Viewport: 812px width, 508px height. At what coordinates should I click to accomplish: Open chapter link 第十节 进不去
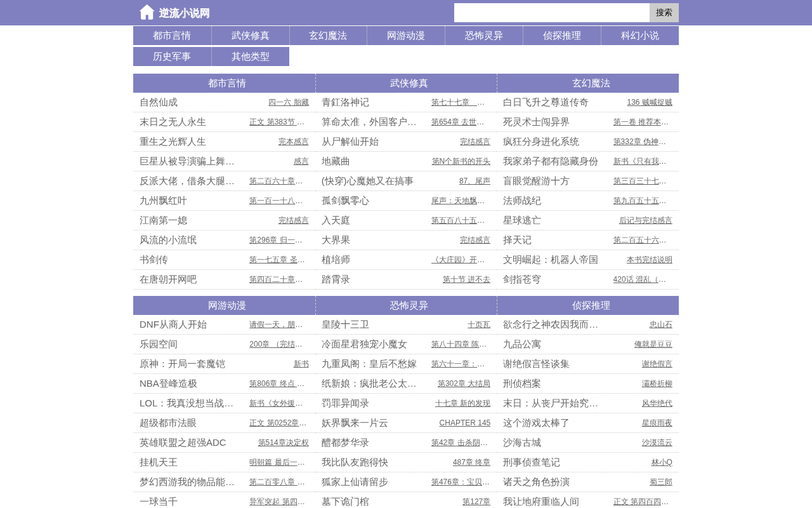(x=466, y=279)
